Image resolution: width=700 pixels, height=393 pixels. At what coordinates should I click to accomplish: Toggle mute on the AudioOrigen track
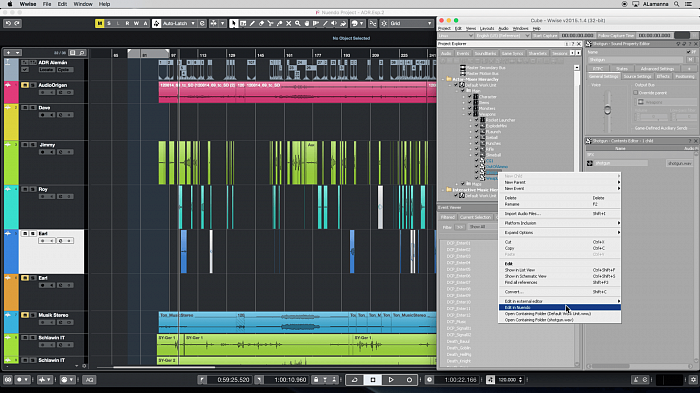point(25,85)
